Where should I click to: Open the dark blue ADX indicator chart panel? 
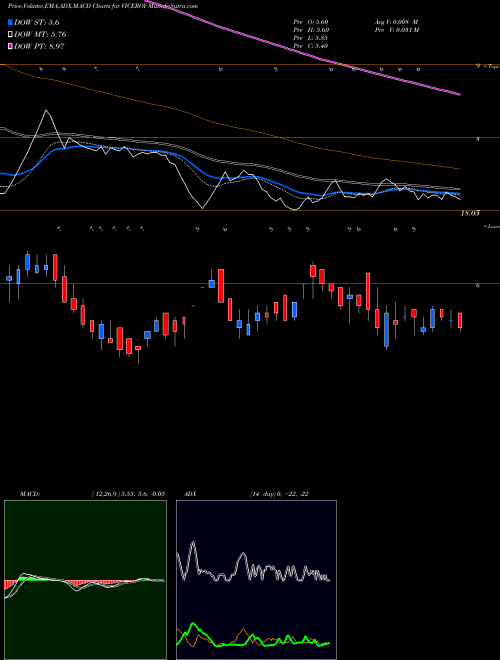pyautogui.click(x=256, y=580)
